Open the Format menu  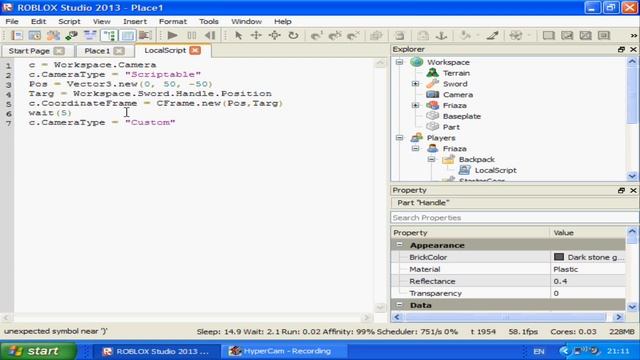coord(173,21)
